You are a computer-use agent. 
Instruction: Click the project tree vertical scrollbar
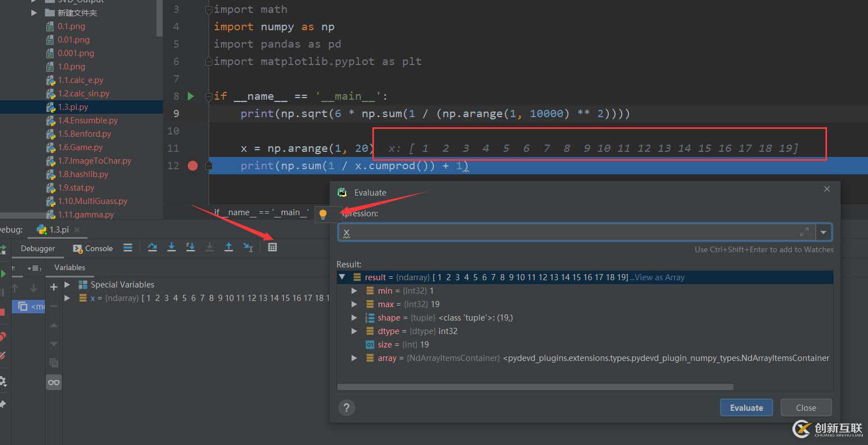(159, 17)
